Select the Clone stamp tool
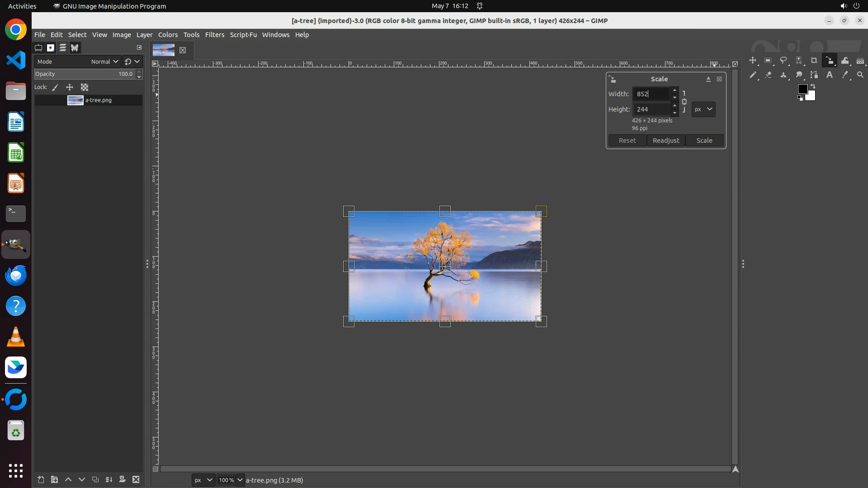Image resolution: width=868 pixels, height=488 pixels. 783,75
